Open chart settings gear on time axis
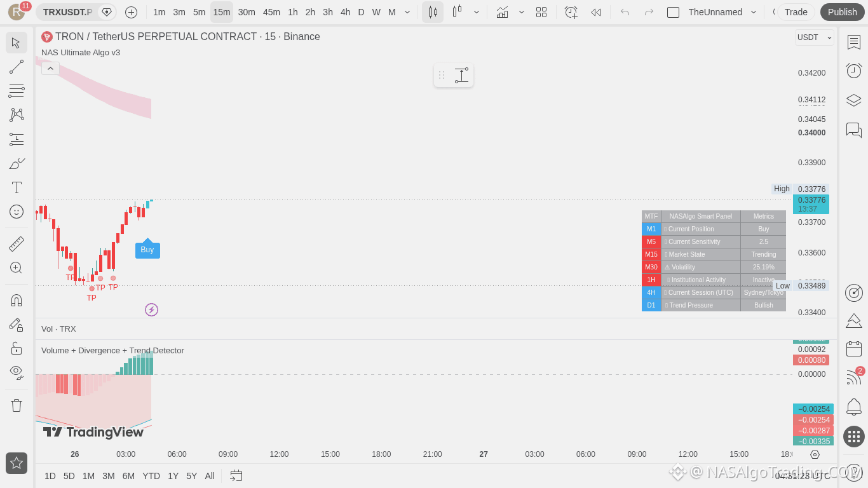Image resolution: width=868 pixels, height=488 pixels. [x=815, y=454]
